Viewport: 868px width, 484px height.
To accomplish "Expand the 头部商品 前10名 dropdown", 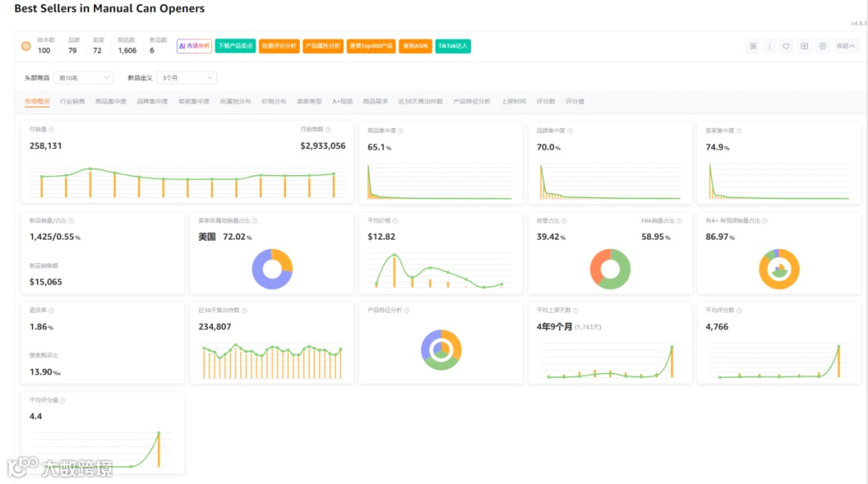I will [84, 78].
